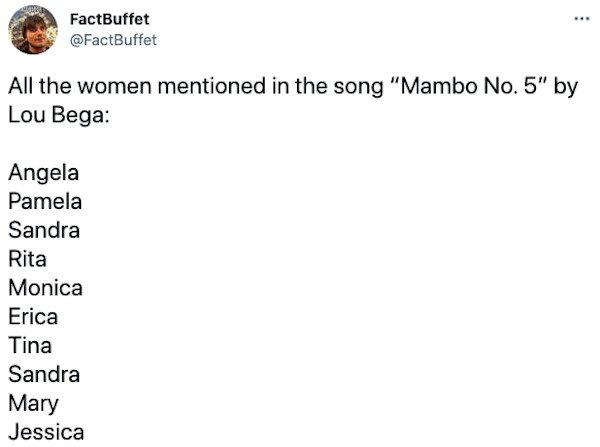Click the name Erica in the list
This screenshot has width=600, height=447.
pyautogui.click(x=32, y=317)
